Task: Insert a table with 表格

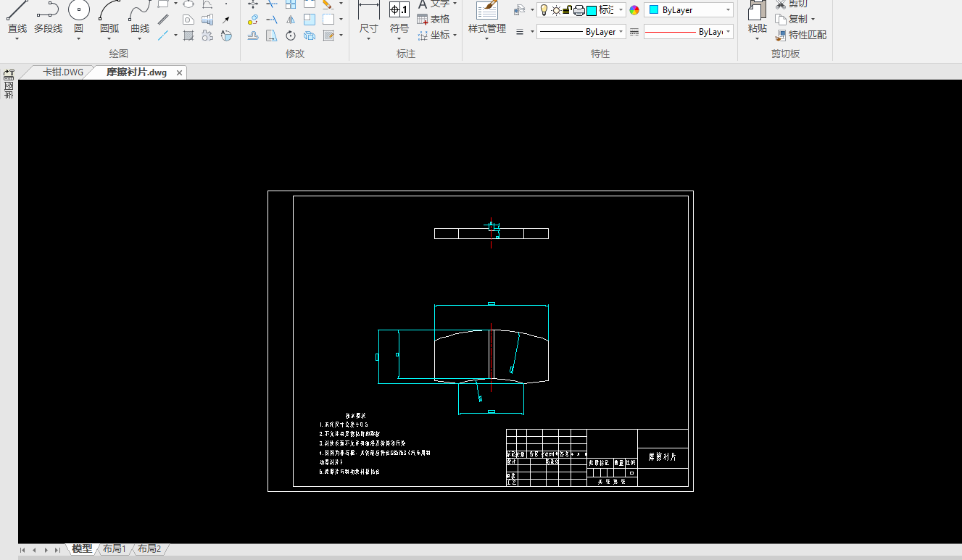Action: coord(433,20)
